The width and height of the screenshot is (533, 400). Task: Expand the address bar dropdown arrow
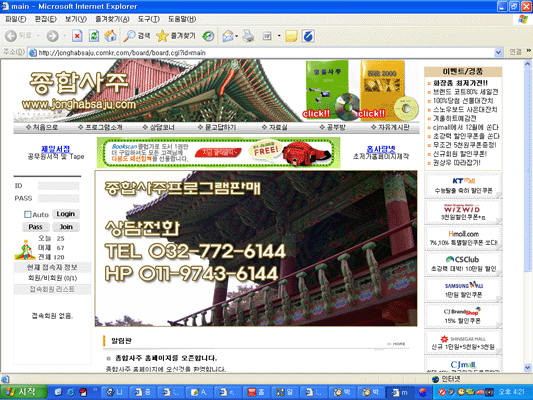pyautogui.click(x=498, y=53)
